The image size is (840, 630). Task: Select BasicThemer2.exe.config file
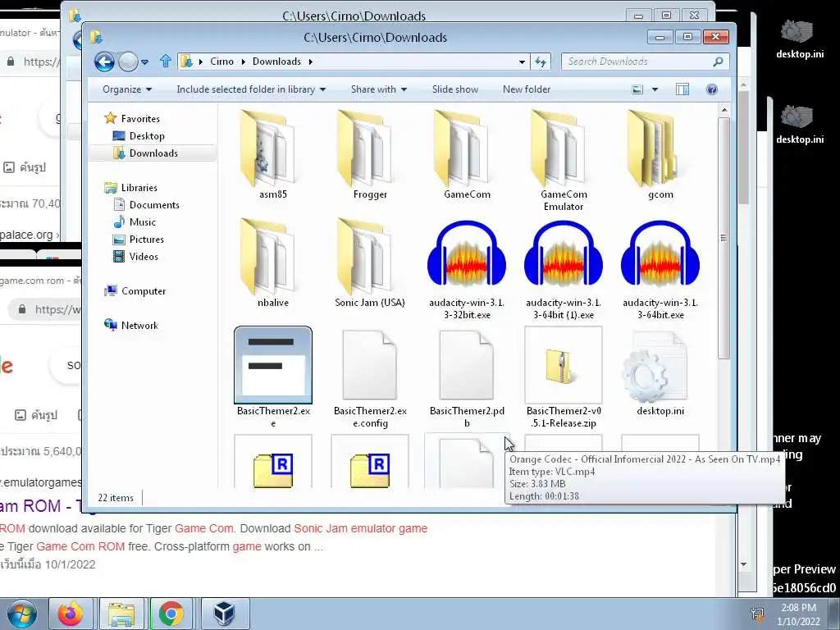(x=370, y=378)
